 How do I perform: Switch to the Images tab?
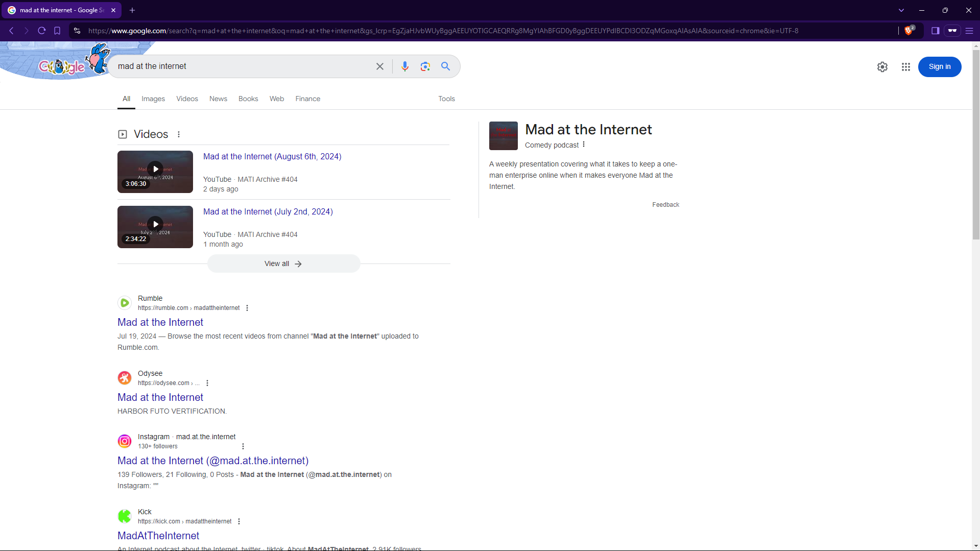pyautogui.click(x=153, y=99)
